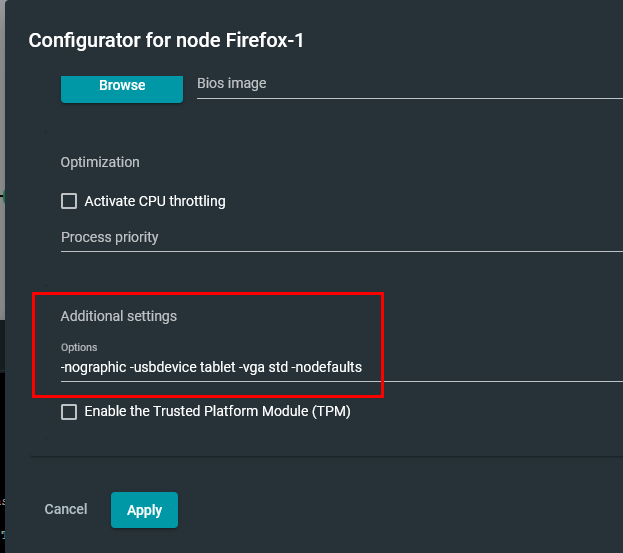Click the Browse button for Bios image
Viewport: 623px width, 553px height.
pos(122,85)
